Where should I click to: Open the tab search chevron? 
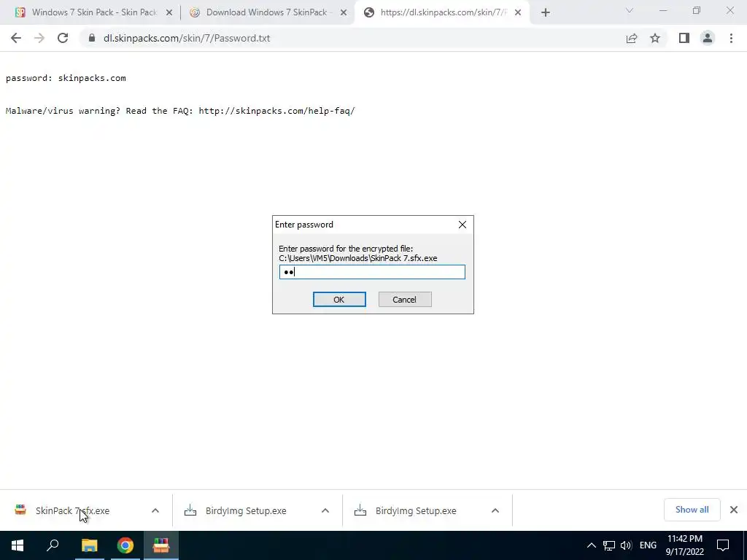630,10
